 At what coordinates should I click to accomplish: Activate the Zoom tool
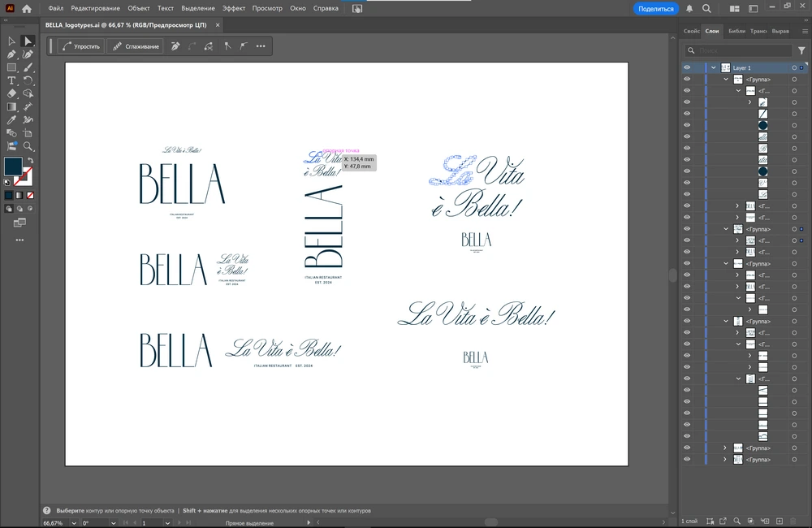[x=28, y=146]
